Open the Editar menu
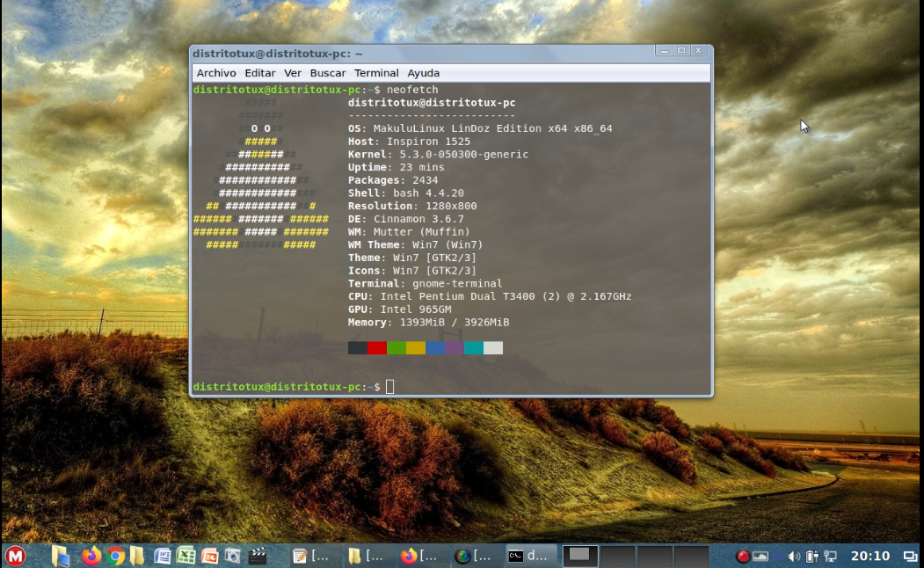This screenshot has width=924, height=568. [x=260, y=73]
